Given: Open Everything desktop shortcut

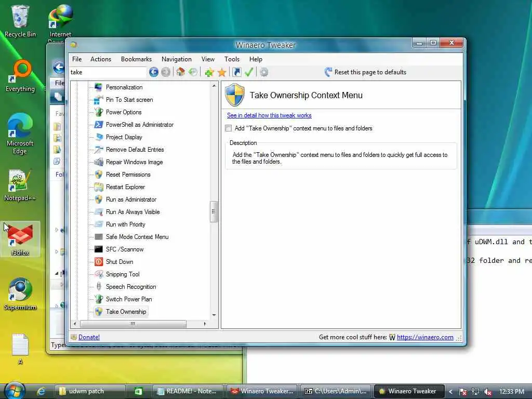Looking at the screenshot, I should click(20, 76).
